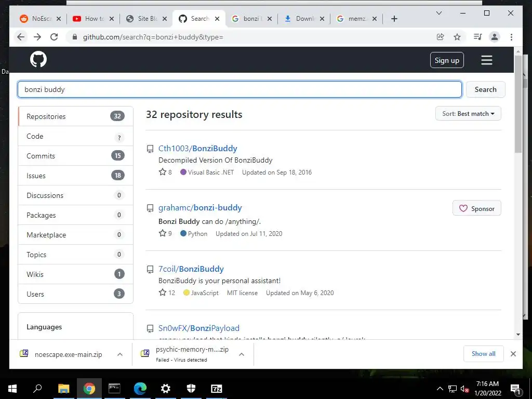
Task: Expand options for the psychic-memory zip download
Action: click(242, 354)
